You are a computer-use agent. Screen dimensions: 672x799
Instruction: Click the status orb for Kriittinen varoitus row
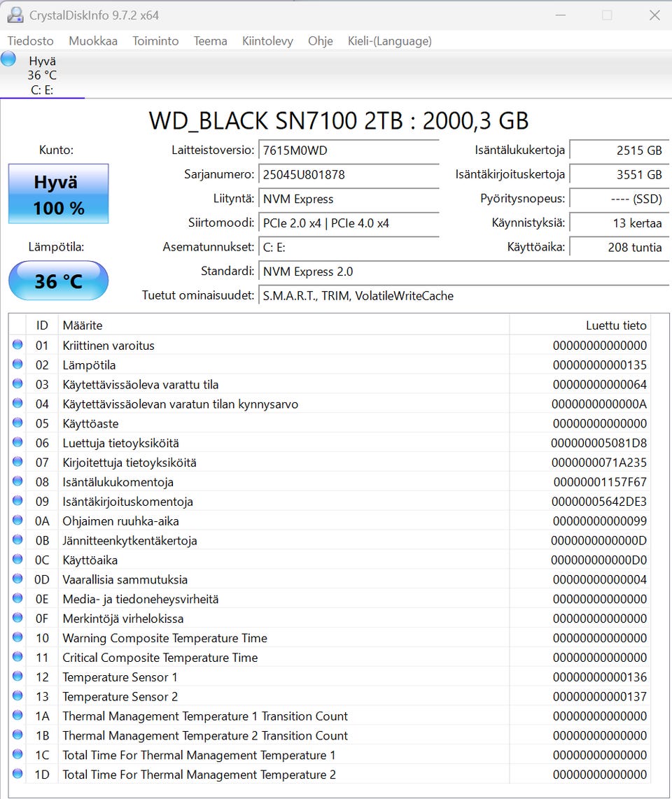[x=17, y=344]
